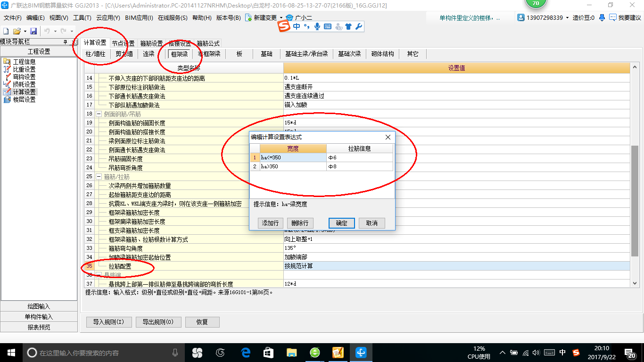Screen dimensions: 644x362
Task: Click 取消 to cancel dialog
Action: 372,223
